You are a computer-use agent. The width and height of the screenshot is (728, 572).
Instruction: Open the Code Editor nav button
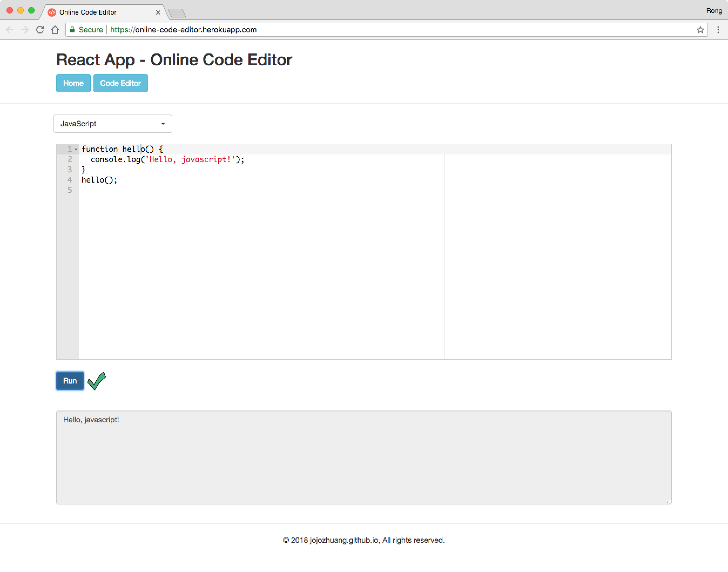pyautogui.click(x=120, y=83)
